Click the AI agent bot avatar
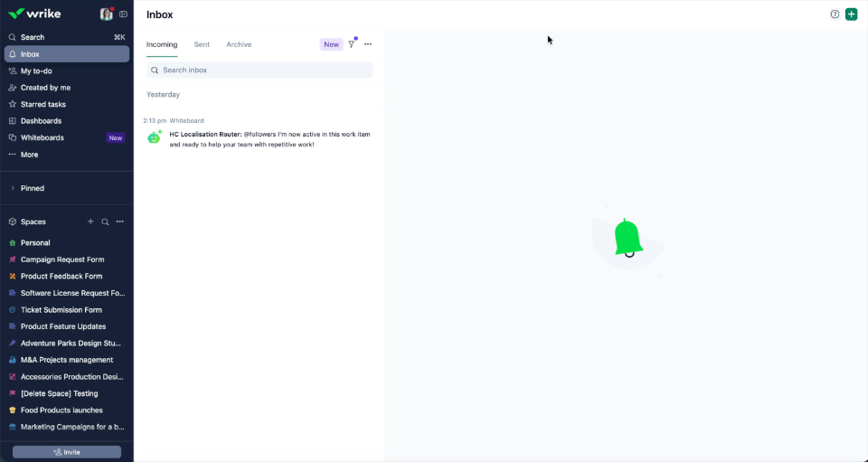Image resolution: width=868 pixels, height=462 pixels. coord(155,137)
